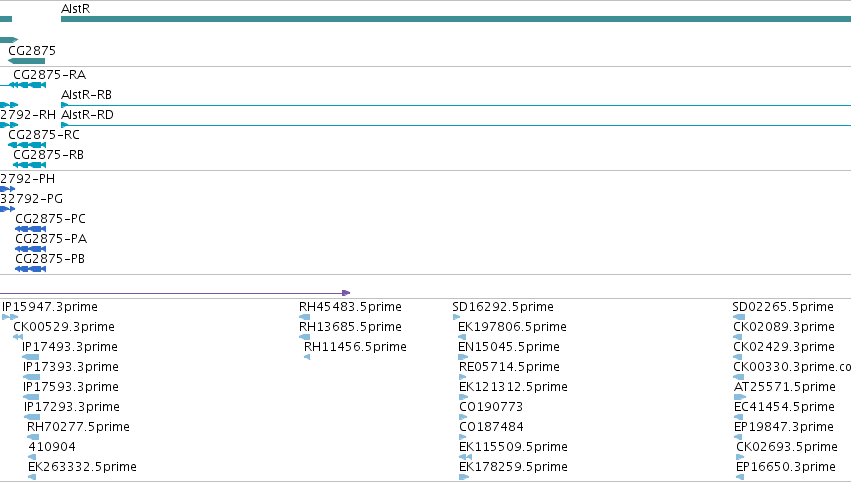Click the RH13685.5prime EST glyph
Viewport: 851px width, 482px height.
tap(304, 337)
